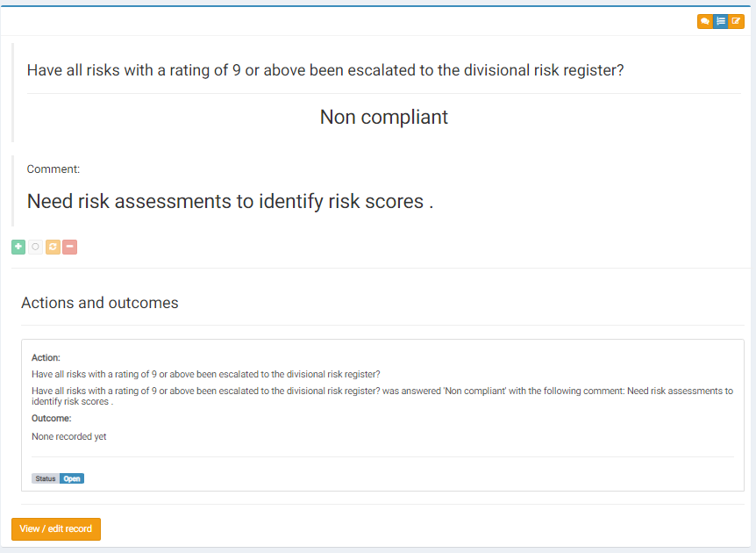Viewport: 756px width, 553px height.
Task: Select the risk register question heading
Action: (x=325, y=70)
